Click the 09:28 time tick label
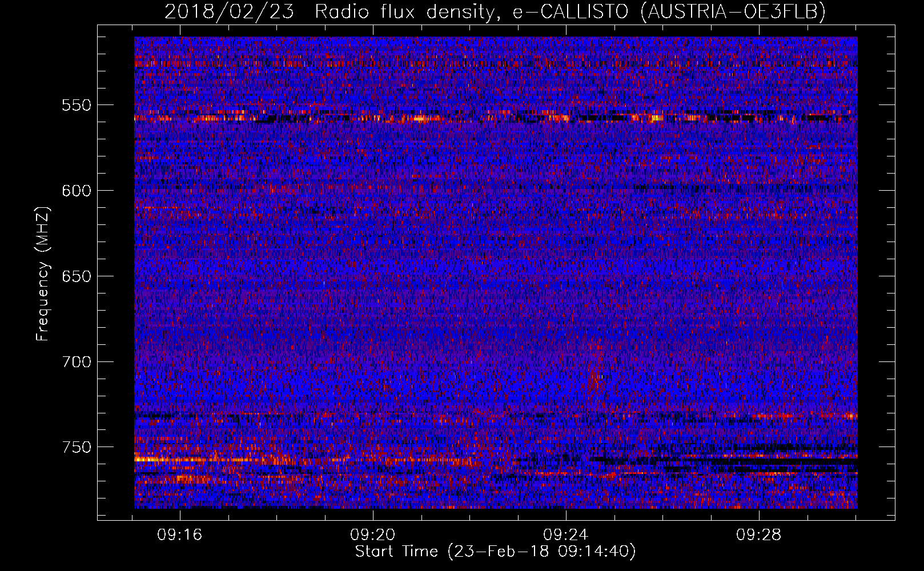Image resolution: width=924 pixels, height=571 pixels. tap(759, 535)
